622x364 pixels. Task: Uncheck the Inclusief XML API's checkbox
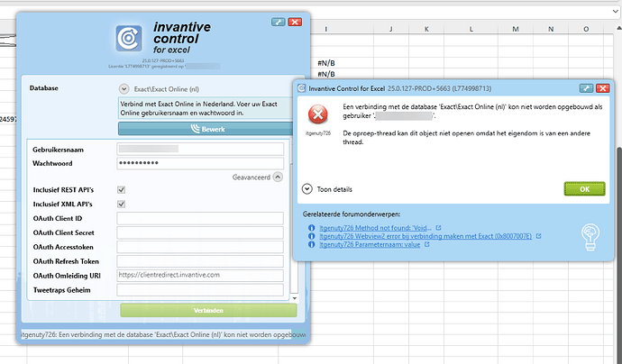coord(122,205)
